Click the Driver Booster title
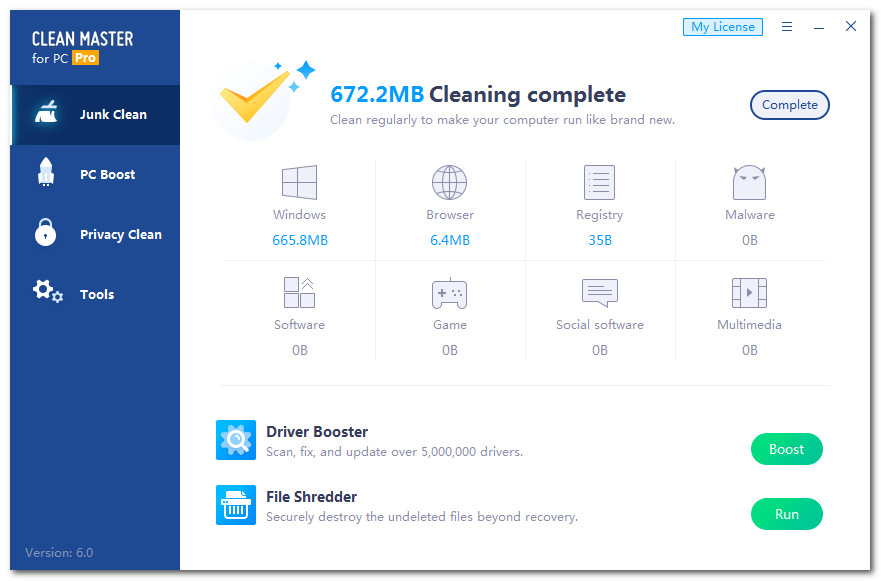The image size is (881, 581). coord(317,432)
